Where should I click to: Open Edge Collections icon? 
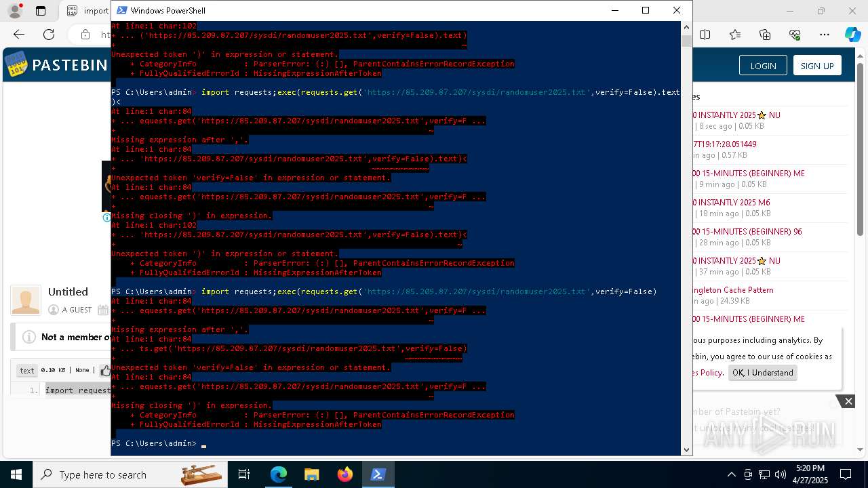point(765,35)
